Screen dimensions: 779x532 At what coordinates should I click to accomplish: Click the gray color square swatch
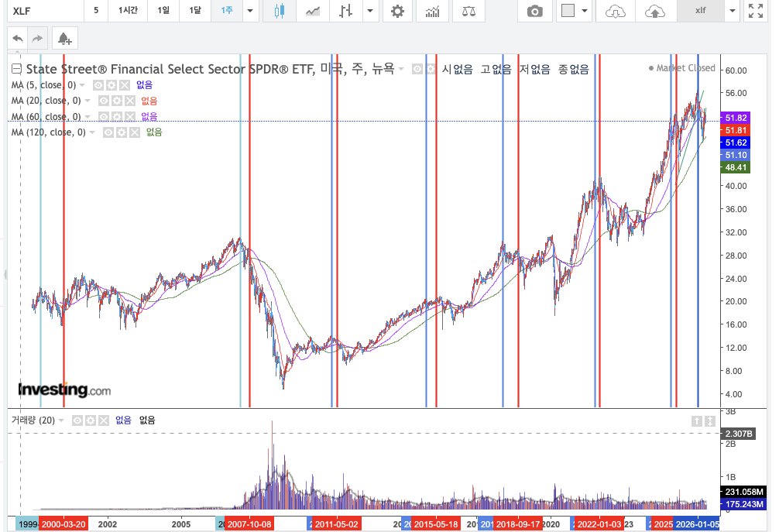568,10
